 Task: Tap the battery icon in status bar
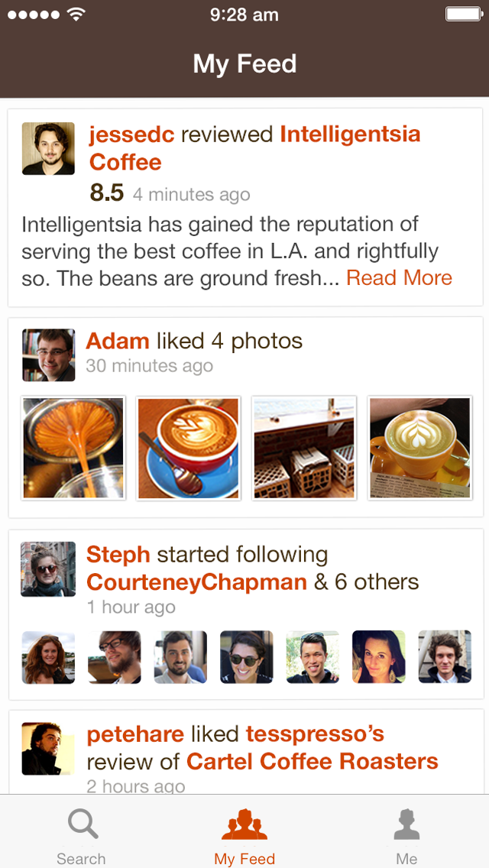click(462, 14)
